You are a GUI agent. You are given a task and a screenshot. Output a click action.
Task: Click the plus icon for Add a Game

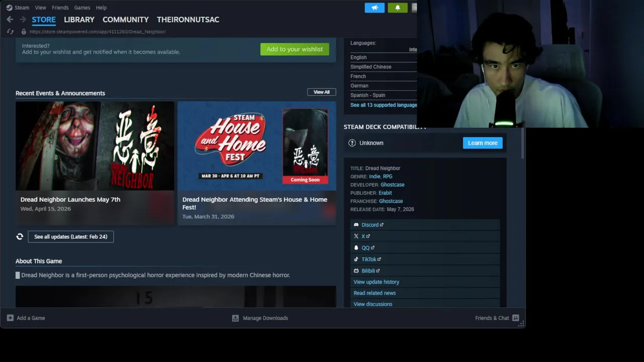(x=10, y=318)
